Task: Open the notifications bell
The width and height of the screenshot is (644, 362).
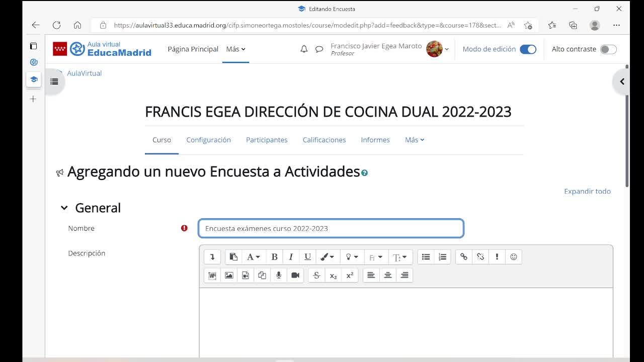Action: click(304, 49)
